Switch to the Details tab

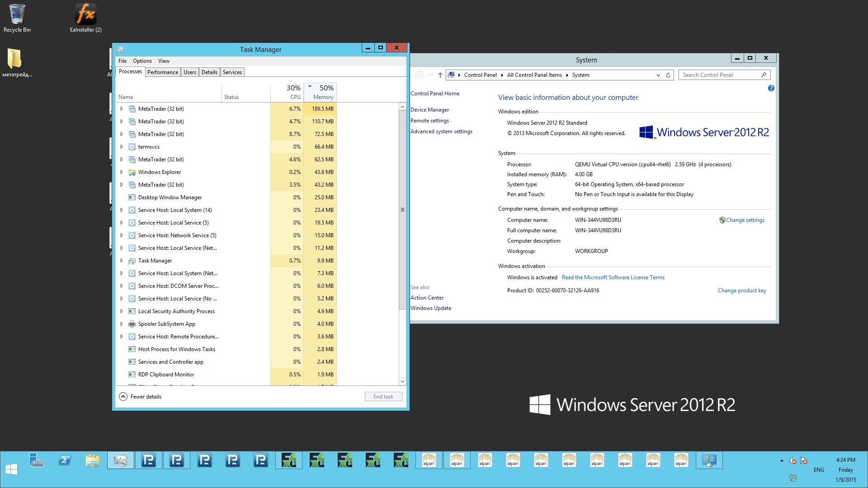coord(209,72)
